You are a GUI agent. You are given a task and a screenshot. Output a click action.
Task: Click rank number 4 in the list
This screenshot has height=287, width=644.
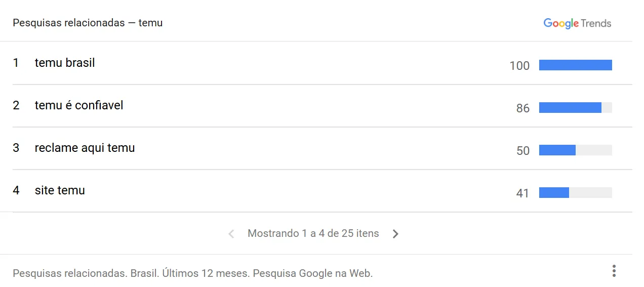16,191
